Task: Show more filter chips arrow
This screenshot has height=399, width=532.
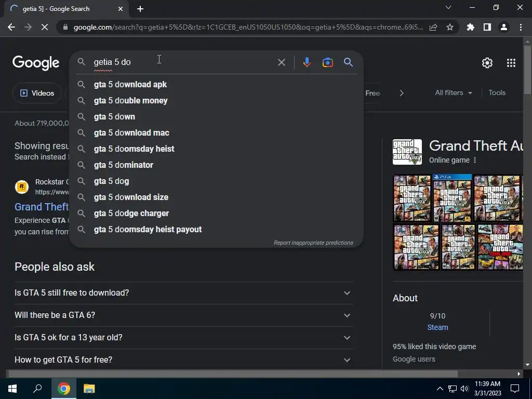Action: (402, 93)
